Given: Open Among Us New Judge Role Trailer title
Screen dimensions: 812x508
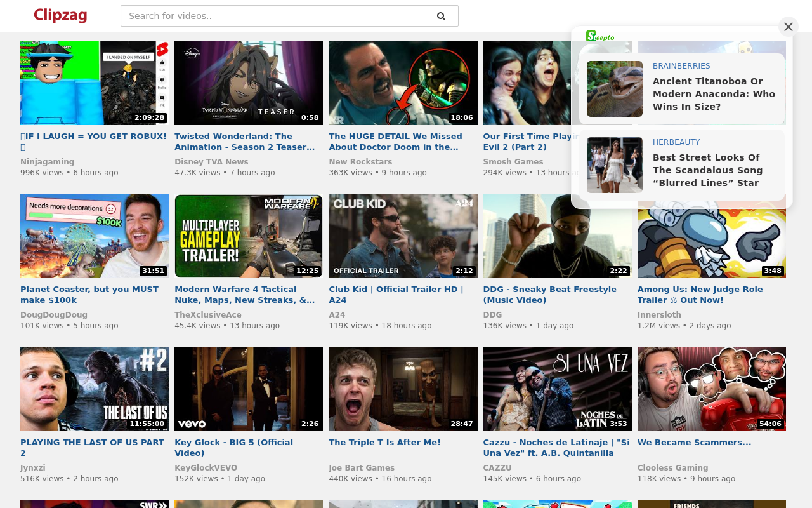Looking at the screenshot, I should pos(701,295).
